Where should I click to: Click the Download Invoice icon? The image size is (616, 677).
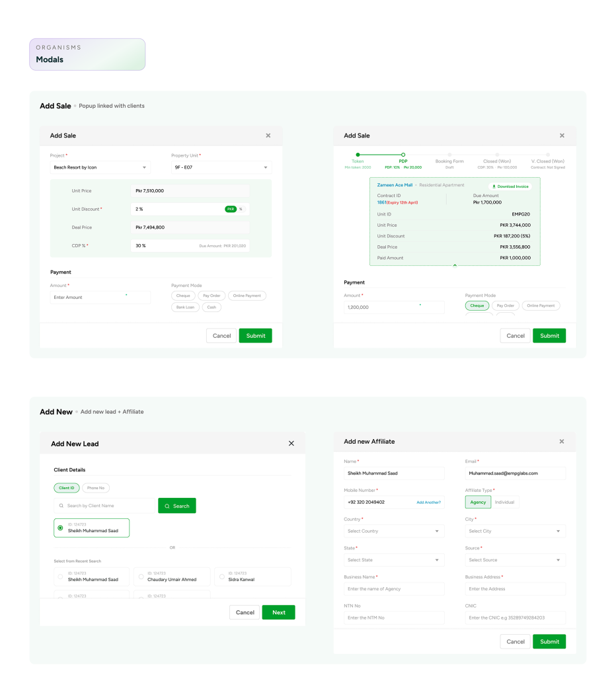click(494, 186)
